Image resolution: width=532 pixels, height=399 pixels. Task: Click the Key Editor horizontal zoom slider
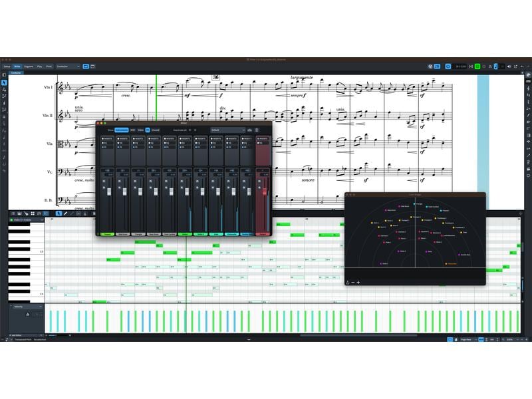(x=60, y=335)
